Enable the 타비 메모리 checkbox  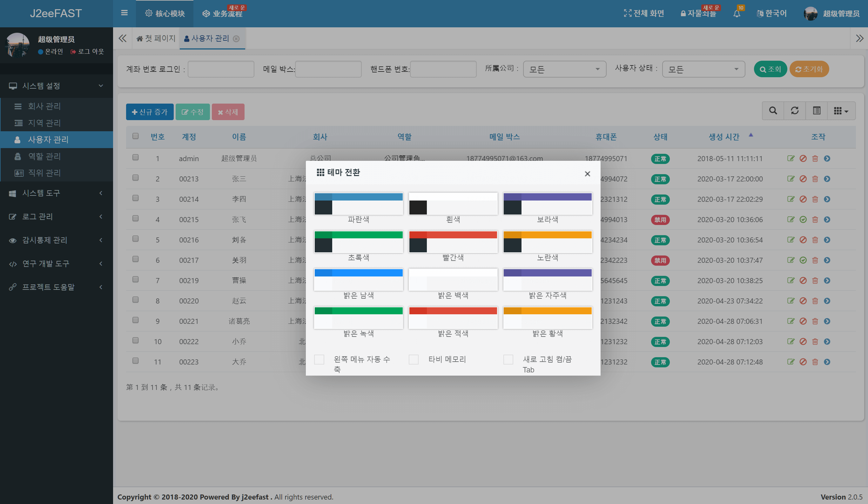pyautogui.click(x=414, y=359)
